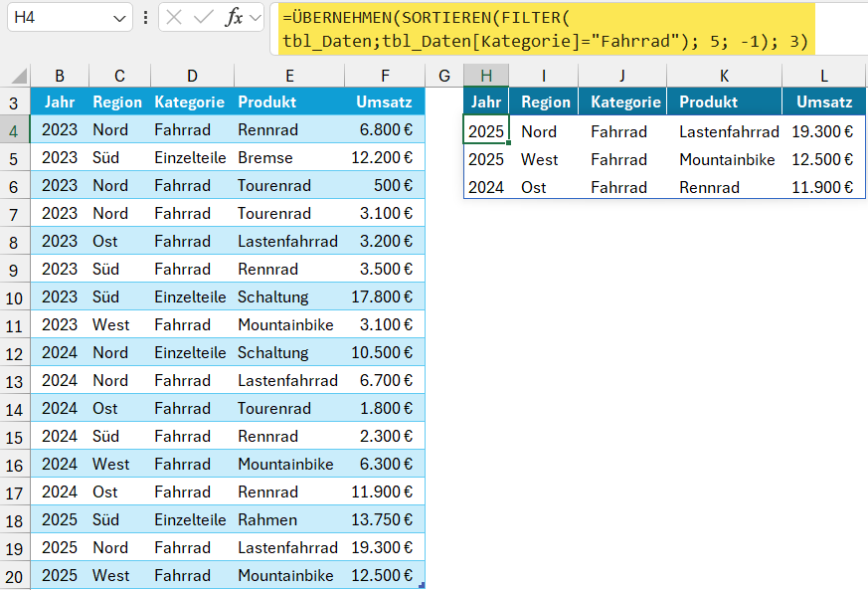Viewport: 868px width, 590px height.
Task: Select the 19.300 € cell in column L
Action: pos(824,131)
